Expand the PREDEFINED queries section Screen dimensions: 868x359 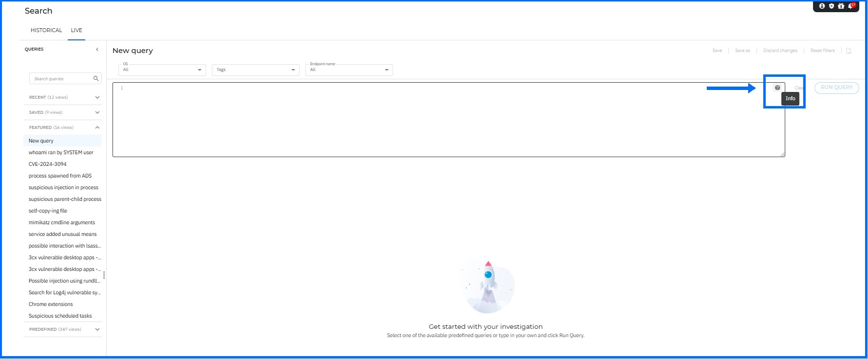(63, 329)
